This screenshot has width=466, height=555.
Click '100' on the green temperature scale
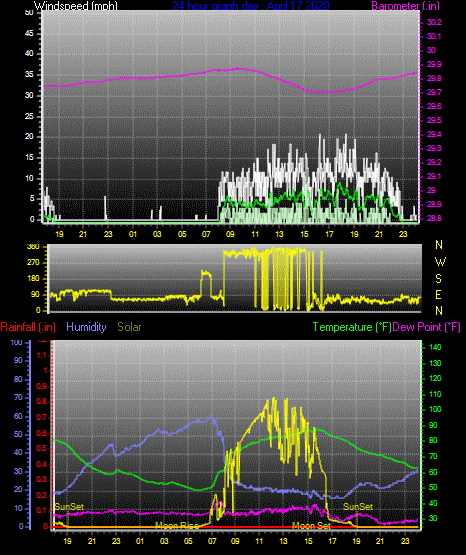pyautogui.click(x=435, y=409)
